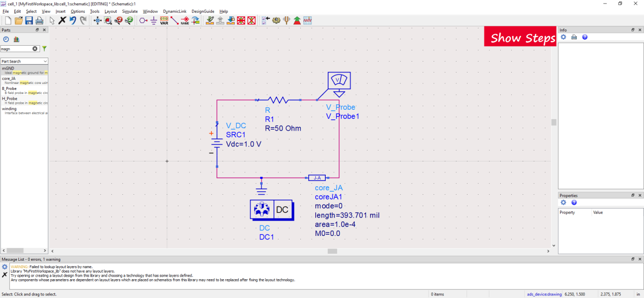The height and width of the screenshot is (298, 644).
Task: Click the push into hierarchy down-arrow icon
Action: coord(231,20)
